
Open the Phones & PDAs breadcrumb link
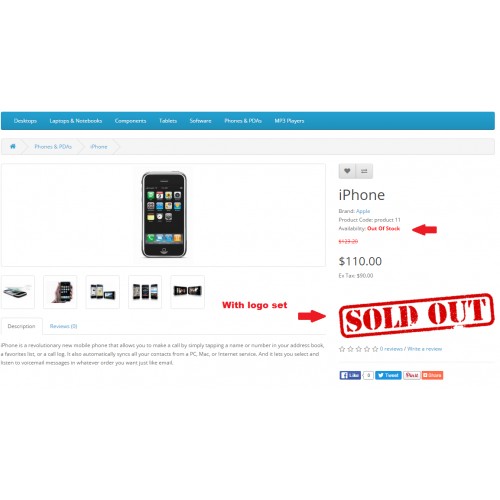tap(53, 147)
